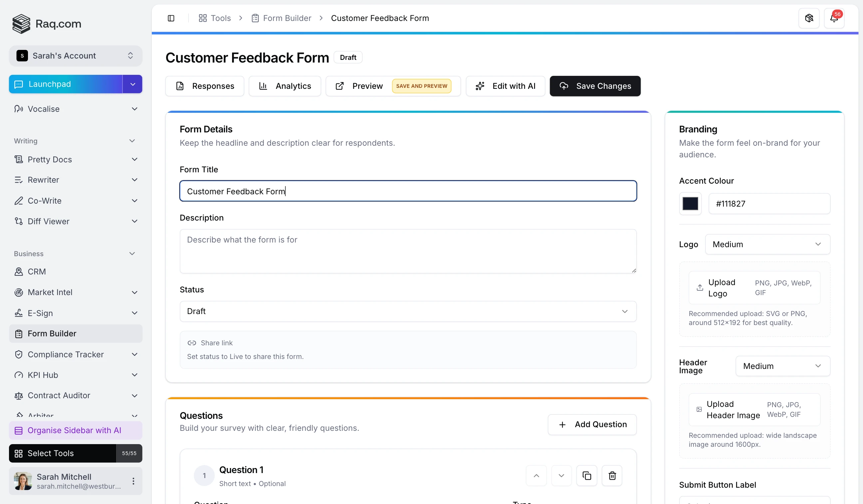Viewport: 863px width, 504px height.
Task: Change the Logo size dropdown from Medium
Action: point(767,244)
